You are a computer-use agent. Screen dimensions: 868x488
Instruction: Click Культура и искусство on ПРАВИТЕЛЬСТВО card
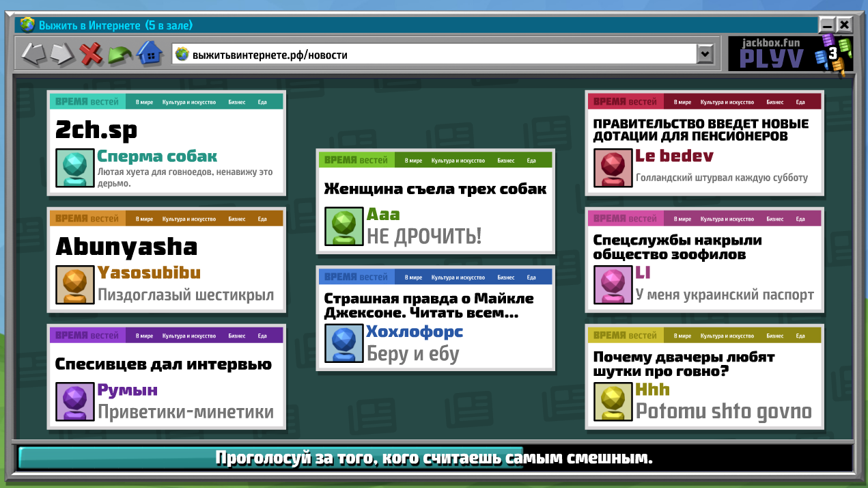pyautogui.click(x=727, y=102)
